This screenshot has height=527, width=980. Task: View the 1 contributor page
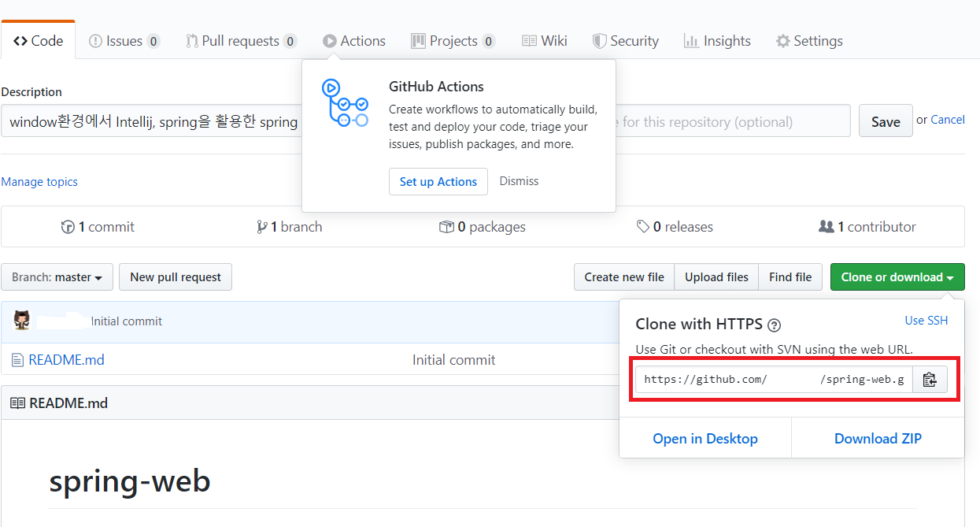tap(867, 227)
